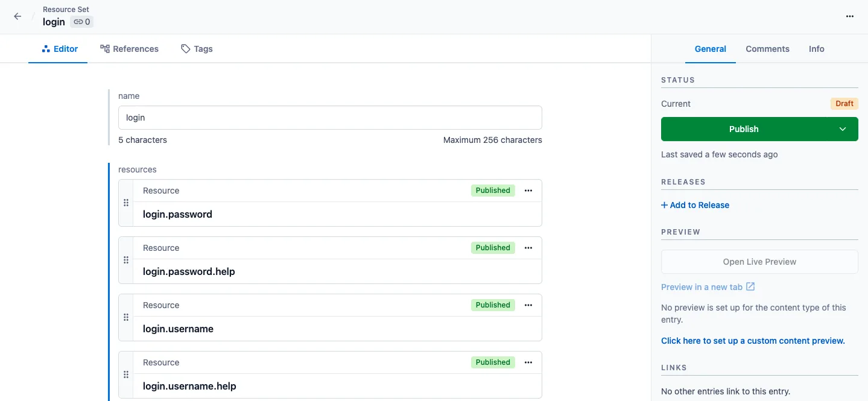Click here to set up custom content preview
Viewport: 868px width, 401px height.
click(753, 341)
